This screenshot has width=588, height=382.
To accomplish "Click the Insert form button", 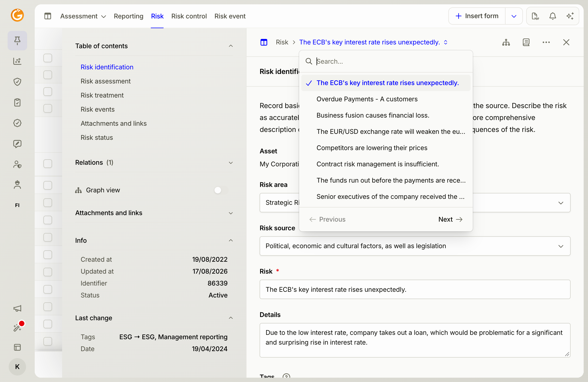I will tap(477, 16).
